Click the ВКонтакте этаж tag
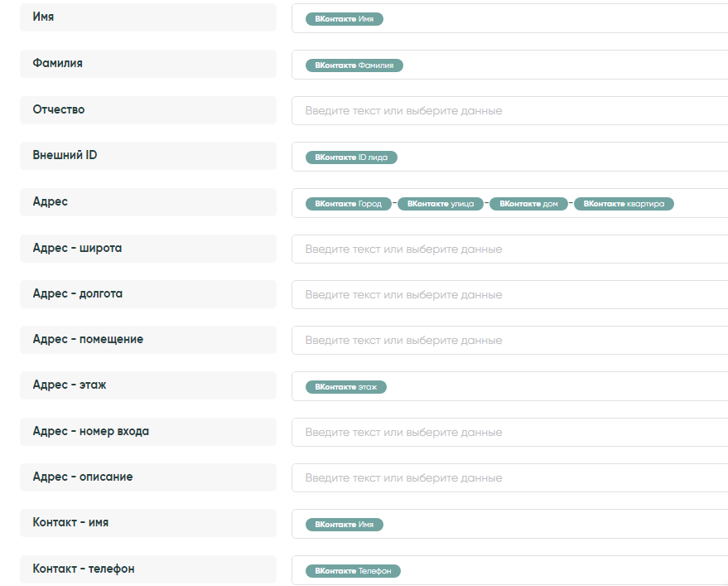The width and height of the screenshot is (728, 586). (345, 386)
